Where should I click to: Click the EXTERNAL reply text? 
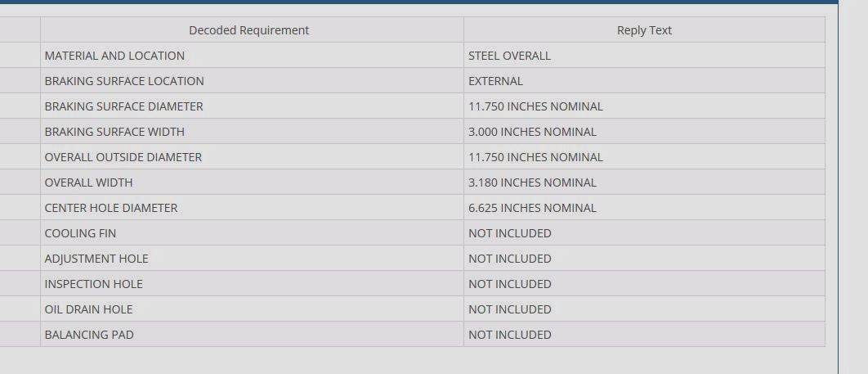(495, 81)
